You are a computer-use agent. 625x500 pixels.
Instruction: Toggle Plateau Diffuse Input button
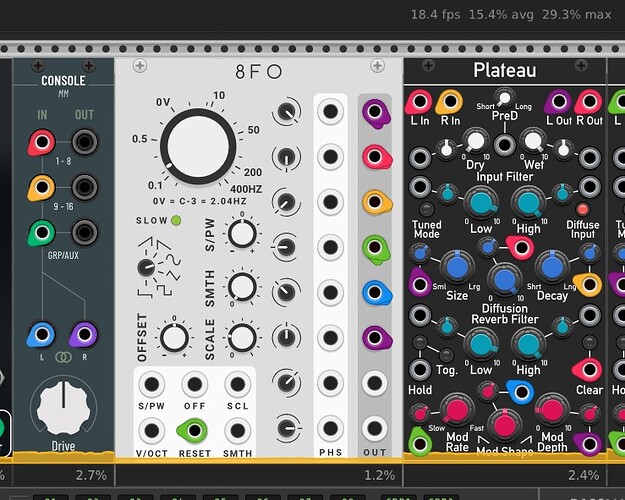(583, 209)
